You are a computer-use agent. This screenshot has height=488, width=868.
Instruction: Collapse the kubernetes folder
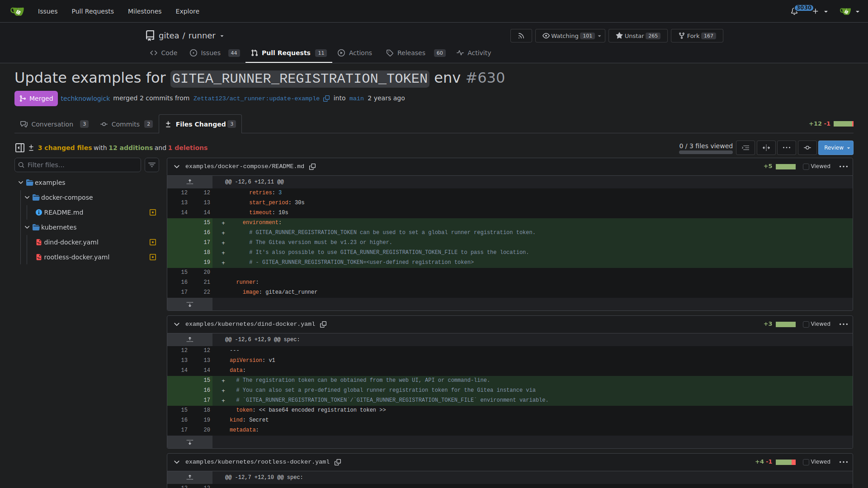coord(27,227)
